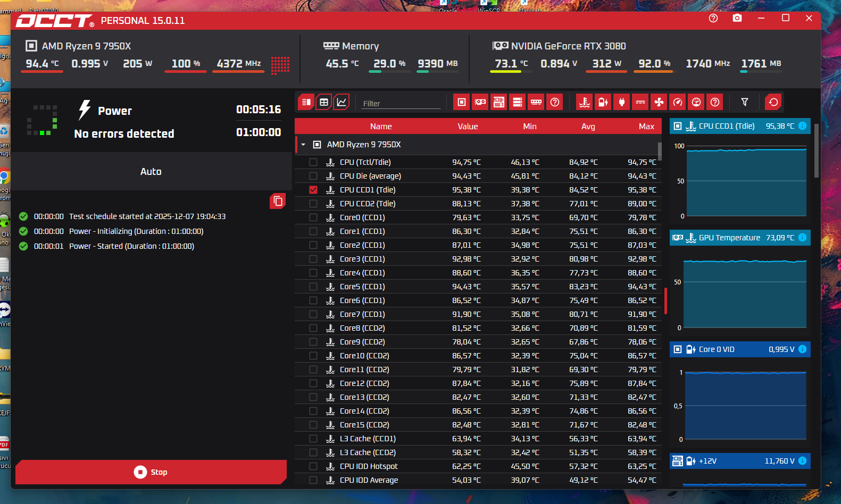Sort the table by Value column
The height and width of the screenshot is (504, 841).
[x=468, y=127]
